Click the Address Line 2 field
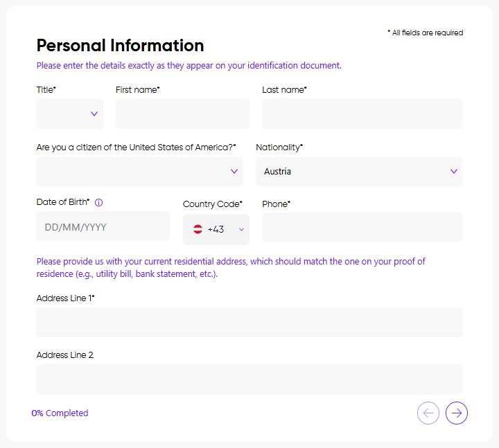499x448 pixels. tap(249, 379)
